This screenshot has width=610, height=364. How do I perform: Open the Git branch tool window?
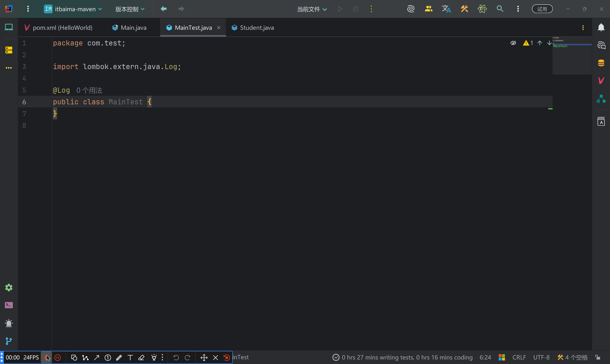click(x=9, y=341)
